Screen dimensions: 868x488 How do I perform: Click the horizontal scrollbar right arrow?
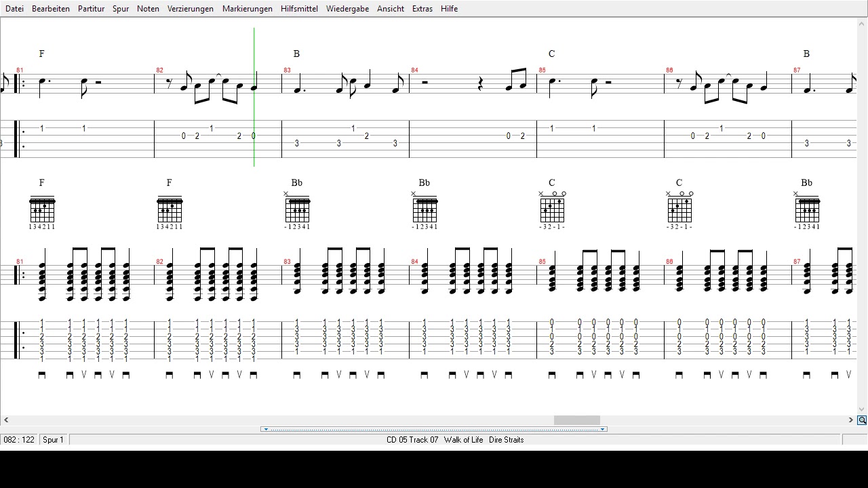click(850, 420)
